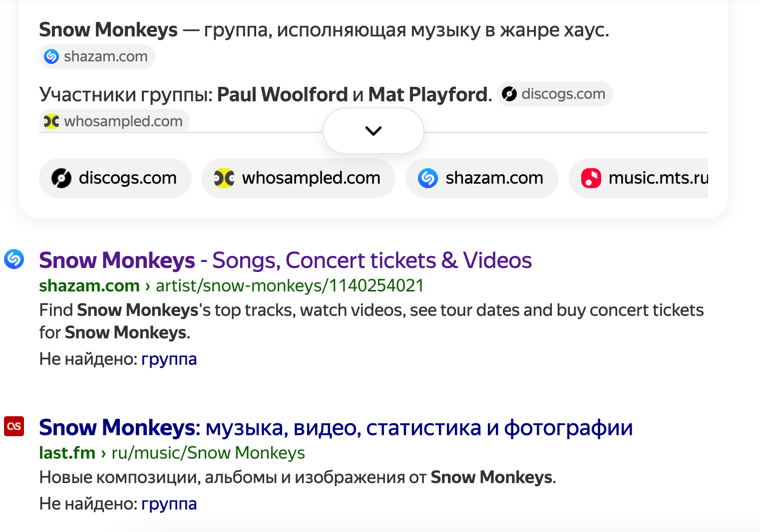Click the shazam.com artist URL path

click(290, 285)
